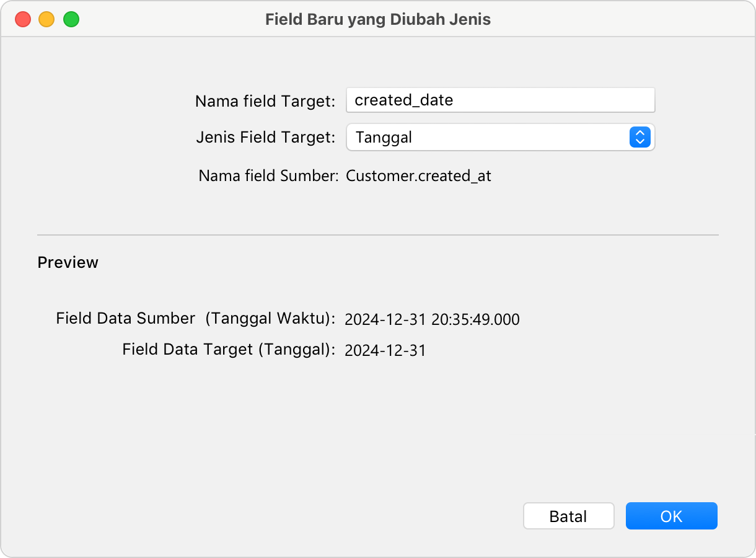Click the Field Data Target (Tanggal) label
This screenshot has width=756, height=558.
pyautogui.click(x=228, y=350)
